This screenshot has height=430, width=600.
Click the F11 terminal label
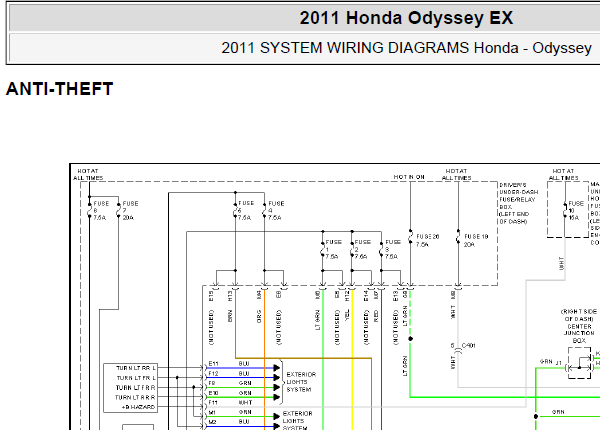coord(213,402)
